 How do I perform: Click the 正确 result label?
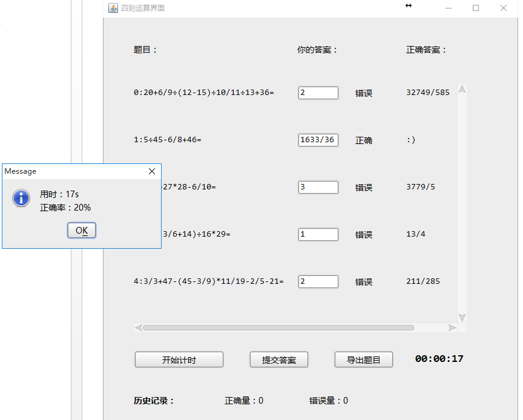click(x=364, y=140)
